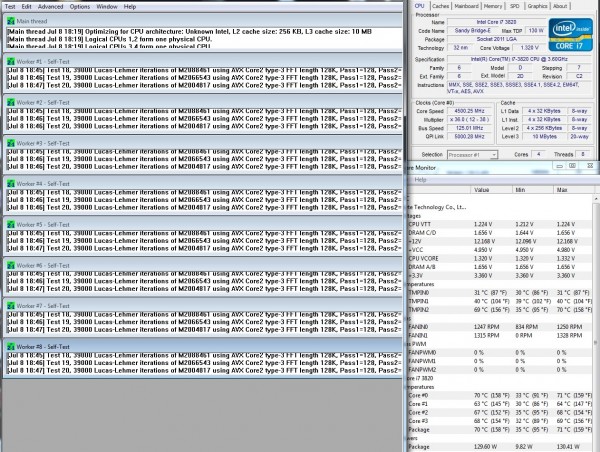Maximize the hardware monitor window
The image size is (600, 452).
[572, 166]
